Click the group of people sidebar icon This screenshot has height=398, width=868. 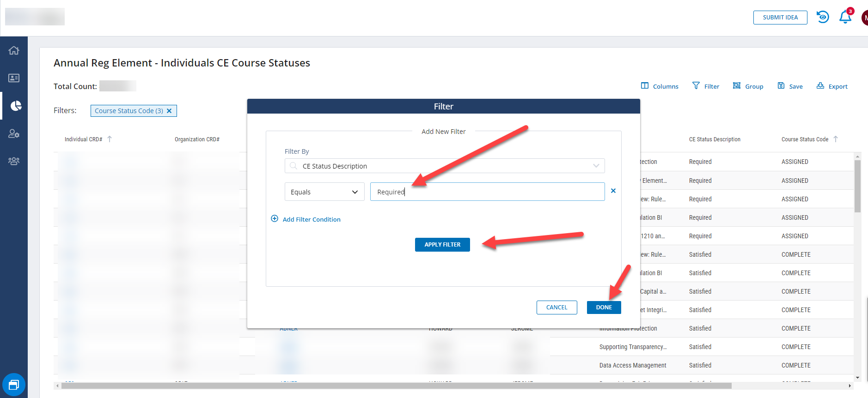14,161
